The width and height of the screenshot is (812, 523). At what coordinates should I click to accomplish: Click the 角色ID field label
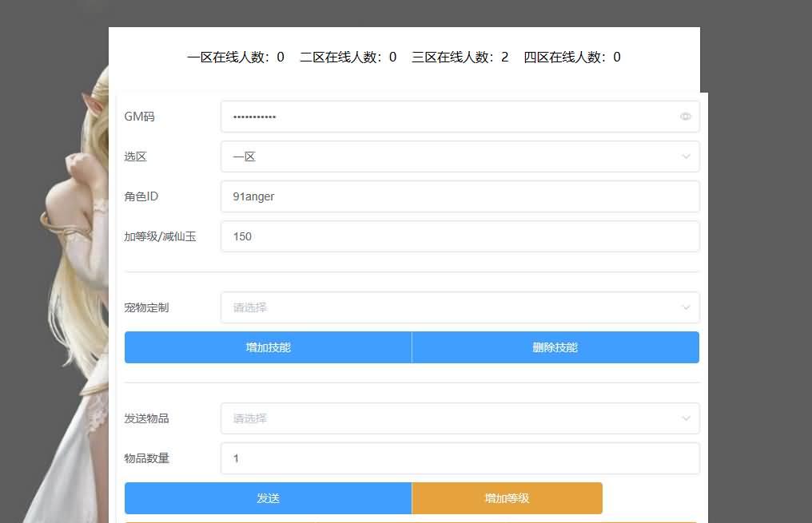coord(141,196)
